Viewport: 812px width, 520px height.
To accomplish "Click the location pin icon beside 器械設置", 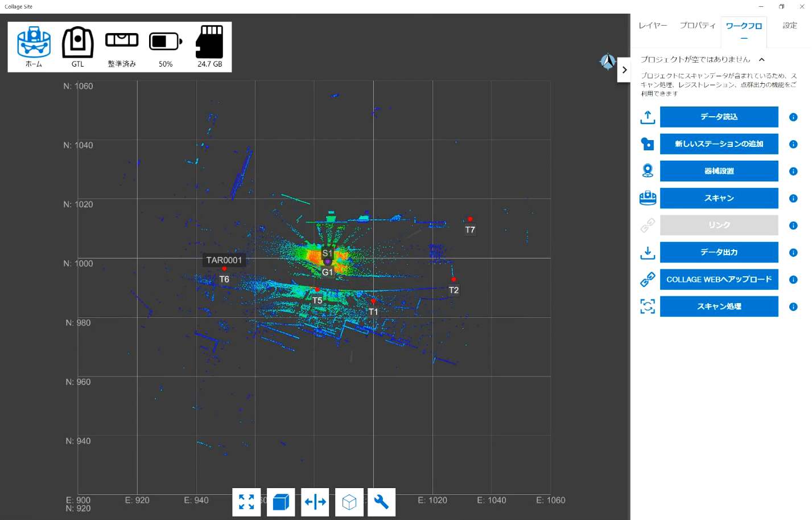I will click(648, 171).
